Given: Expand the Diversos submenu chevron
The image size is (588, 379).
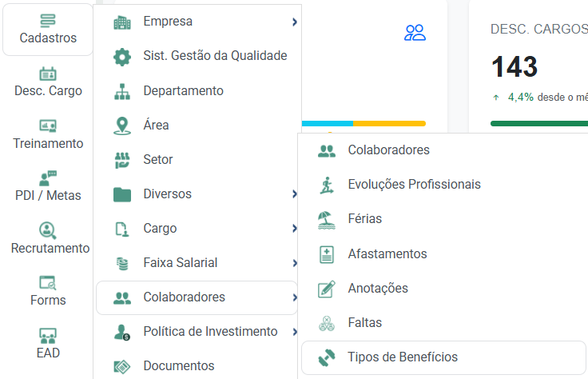Looking at the screenshot, I should point(295,194).
